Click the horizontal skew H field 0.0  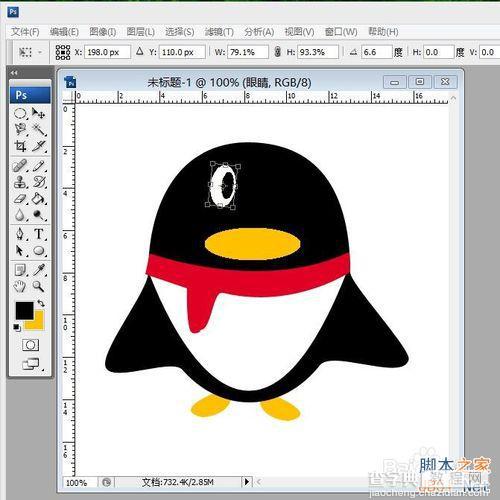[439, 52]
